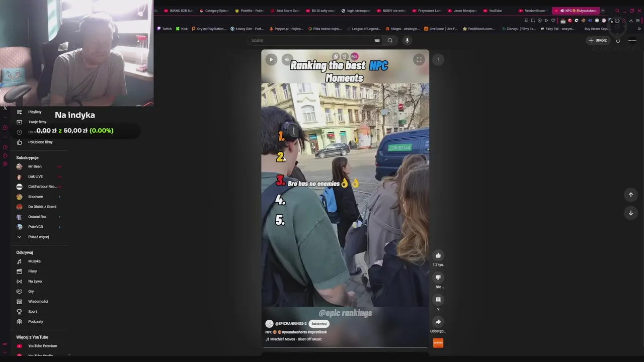Open Na żywo live section

click(35, 282)
